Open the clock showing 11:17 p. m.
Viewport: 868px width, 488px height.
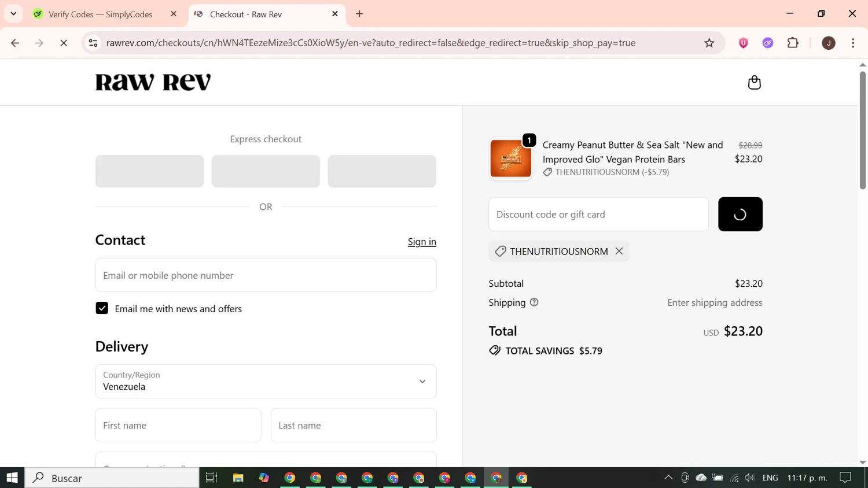[x=807, y=478]
